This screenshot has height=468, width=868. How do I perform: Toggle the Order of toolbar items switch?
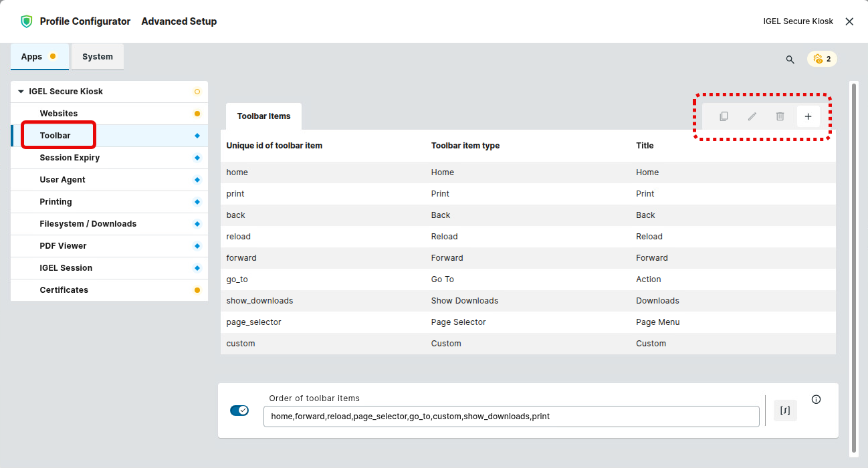pyautogui.click(x=239, y=410)
